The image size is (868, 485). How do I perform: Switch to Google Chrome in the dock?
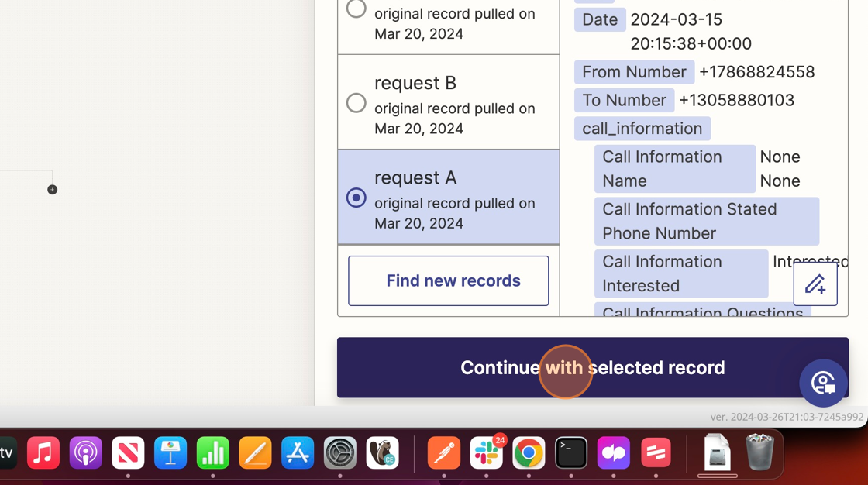(x=529, y=453)
